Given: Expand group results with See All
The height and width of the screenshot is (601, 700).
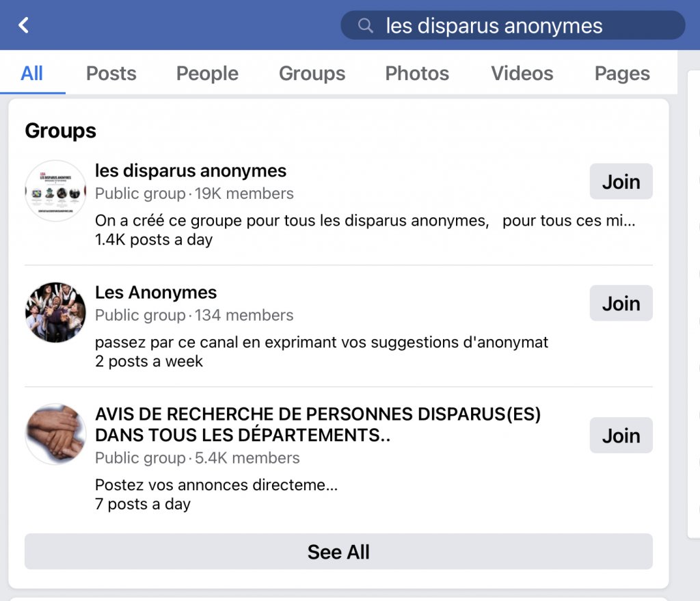Looking at the screenshot, I should point(338,552).
